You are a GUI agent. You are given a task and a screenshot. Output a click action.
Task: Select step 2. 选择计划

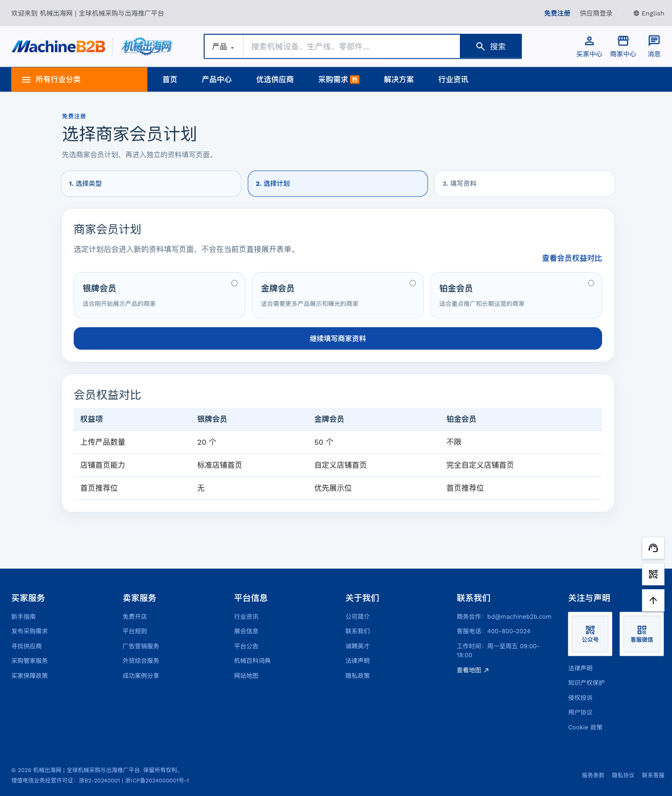(x=338, y=183)
